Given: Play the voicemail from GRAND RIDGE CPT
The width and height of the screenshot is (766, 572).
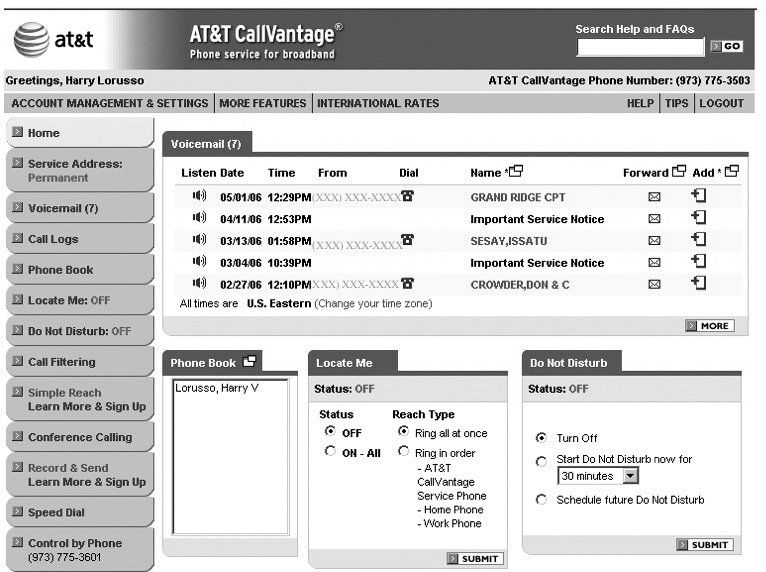Looking at the screenshot, I should (199, 197).
